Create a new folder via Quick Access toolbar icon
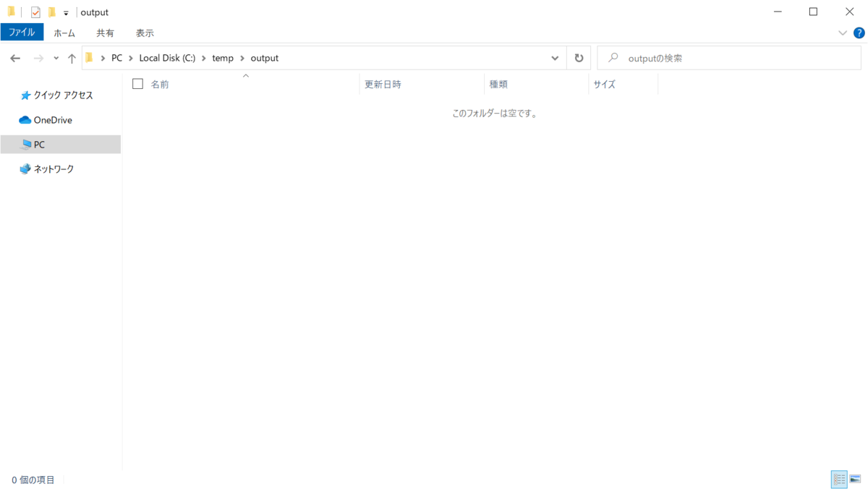Viewport: 868px width, 489px height. click(x=51, y=12)
